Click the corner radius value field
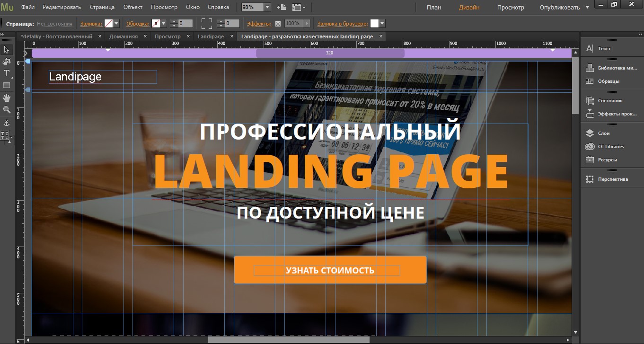Image resolution: width=644 pixels, height=344 pixels. [232, 23]
